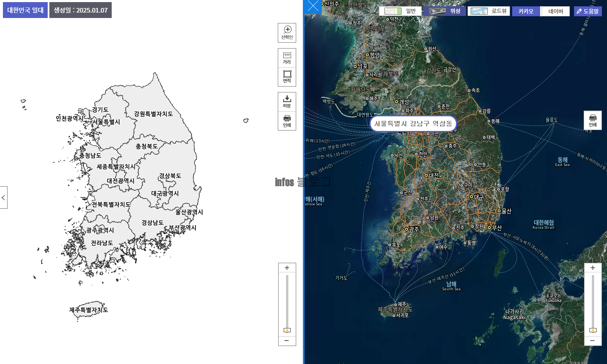
Task: Select 전북특별자치도 on the outline map
Action: [x=111, y=205]
